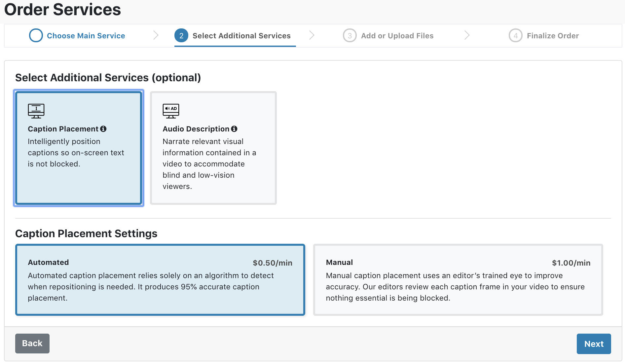This screenshot has width=625, height=364.
Task: Click the Back button
Action: click(32, 344)
